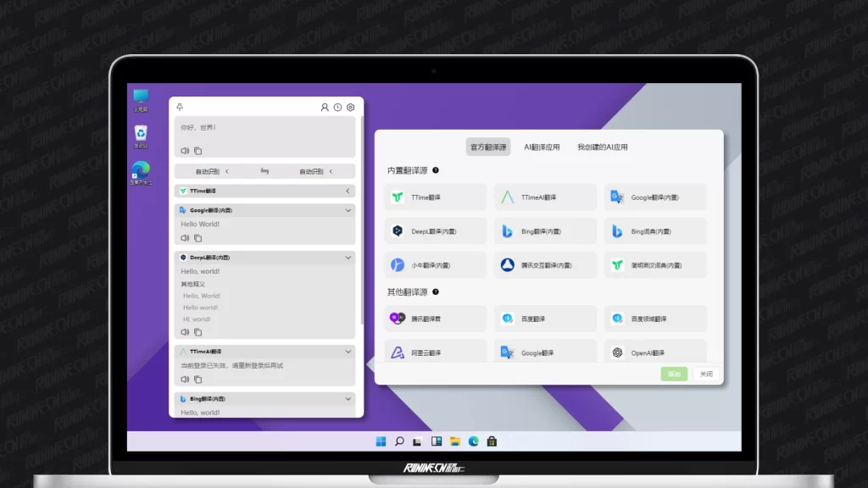Screen dimensions: 868x488
Task: Swap source and target languages
Action: click(x=264, y=171)
